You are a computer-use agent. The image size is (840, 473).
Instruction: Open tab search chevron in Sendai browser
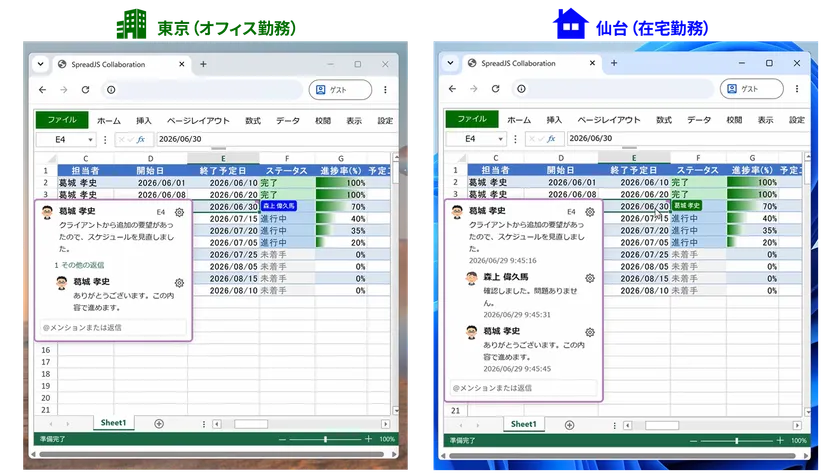(451, 63)
